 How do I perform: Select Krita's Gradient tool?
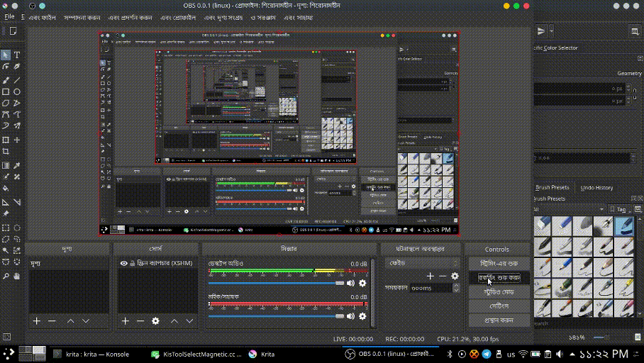click(x=6, y=165)
